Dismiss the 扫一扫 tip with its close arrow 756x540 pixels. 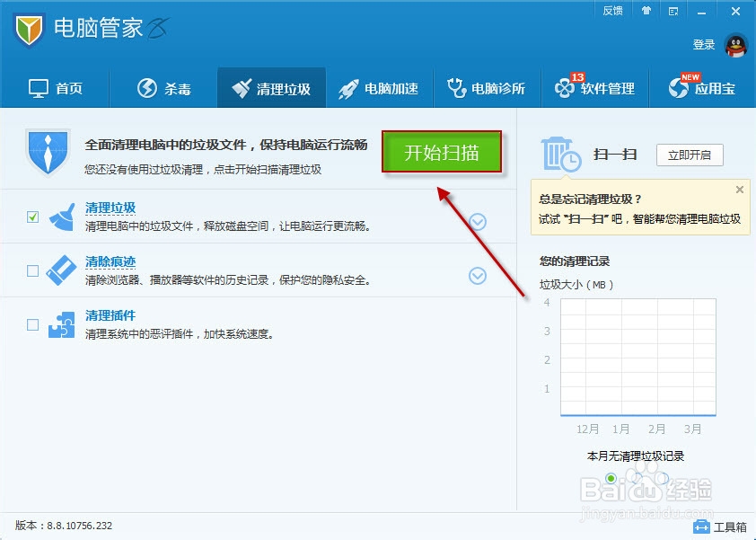(739, 189)
